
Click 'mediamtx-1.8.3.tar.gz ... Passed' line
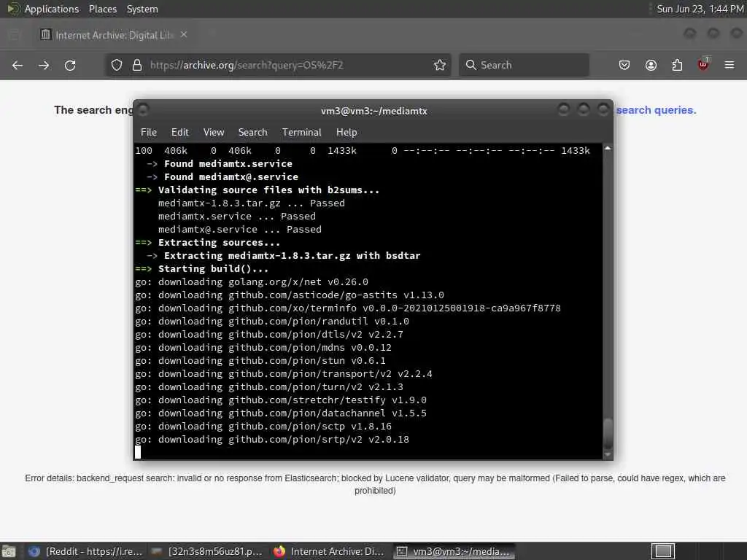251,203
